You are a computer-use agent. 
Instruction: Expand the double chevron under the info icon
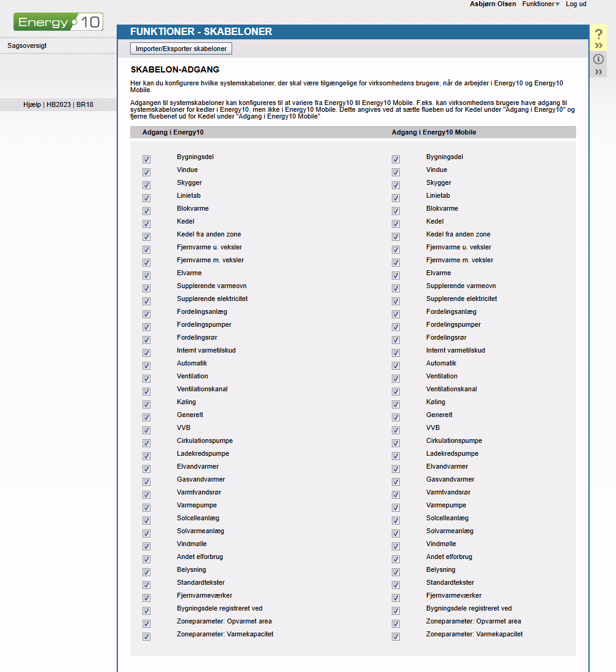(x=599, y=72)
